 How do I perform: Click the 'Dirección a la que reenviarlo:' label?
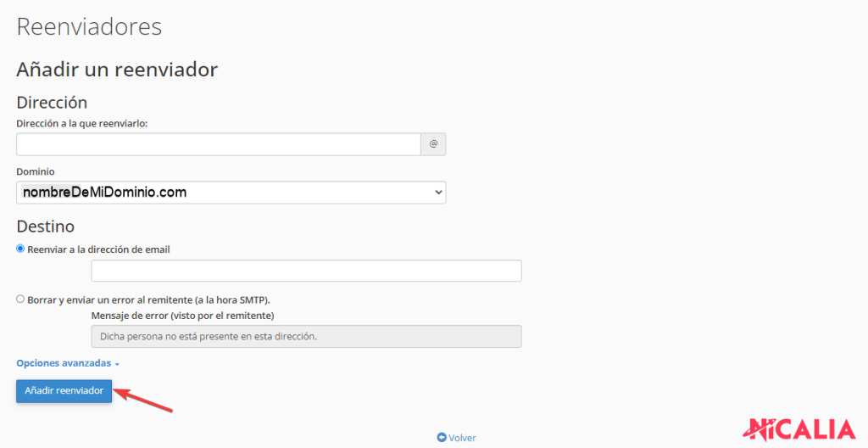[x=82, y=124]
